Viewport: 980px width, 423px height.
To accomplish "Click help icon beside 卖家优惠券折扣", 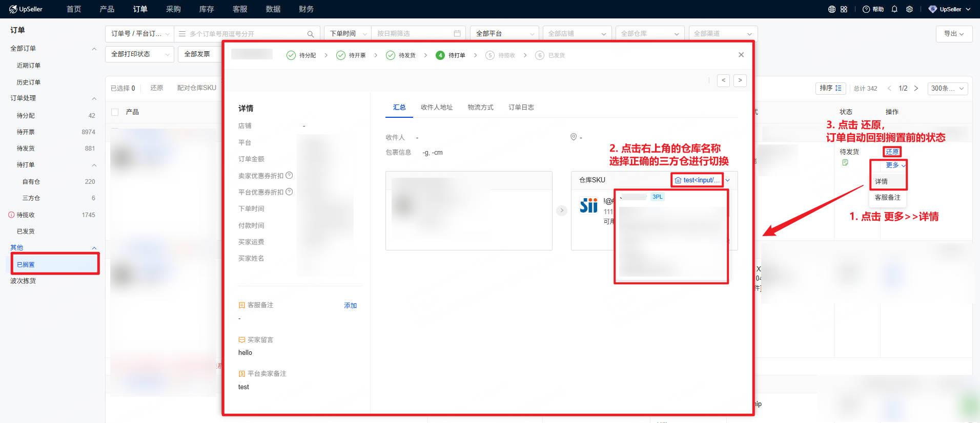I will tap(289, 176).
